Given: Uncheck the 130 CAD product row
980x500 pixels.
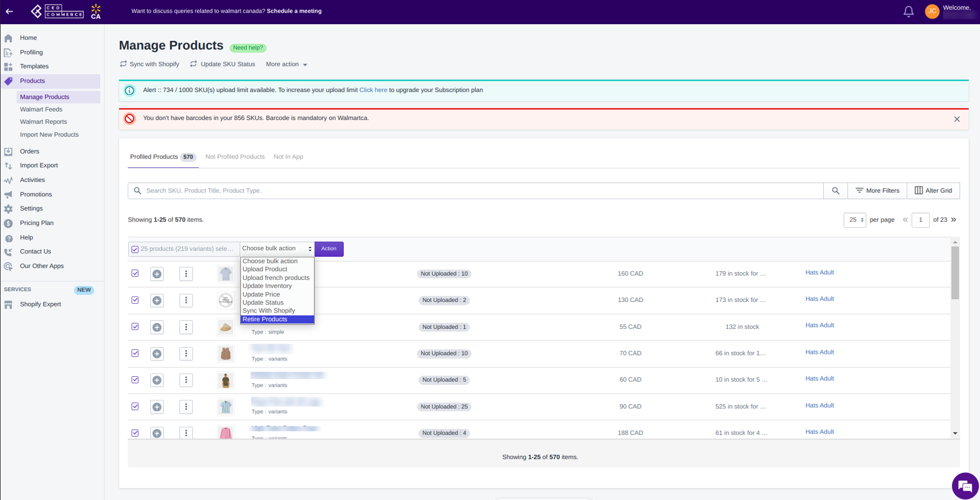Looking at the screenshot, I should click(x=135, y=300).
